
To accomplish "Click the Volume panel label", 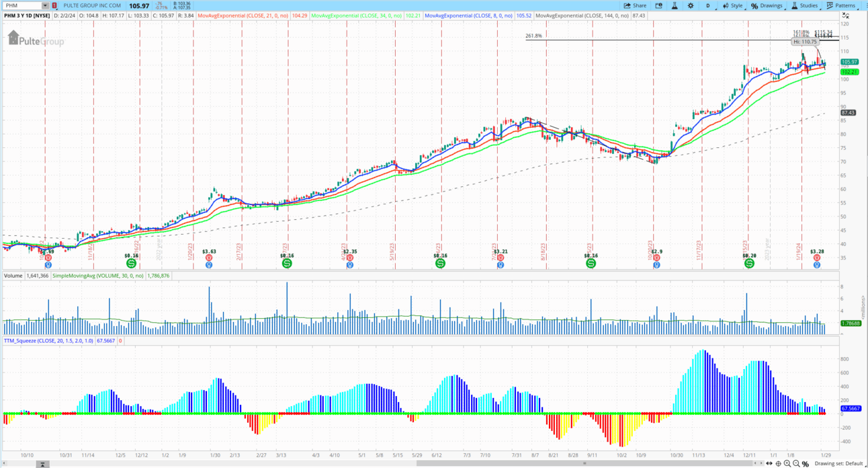I will click(13, 276).
